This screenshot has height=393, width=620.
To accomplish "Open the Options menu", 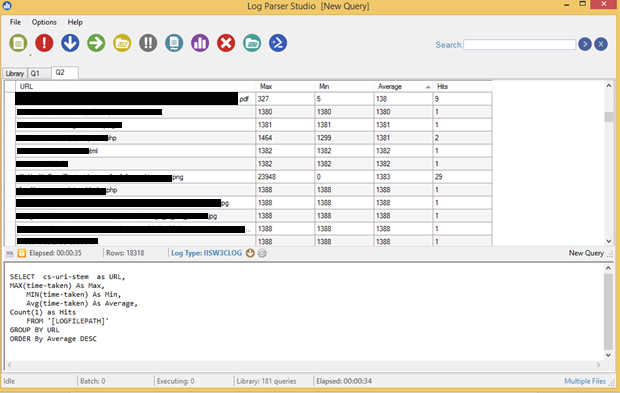I will [44, 22].
